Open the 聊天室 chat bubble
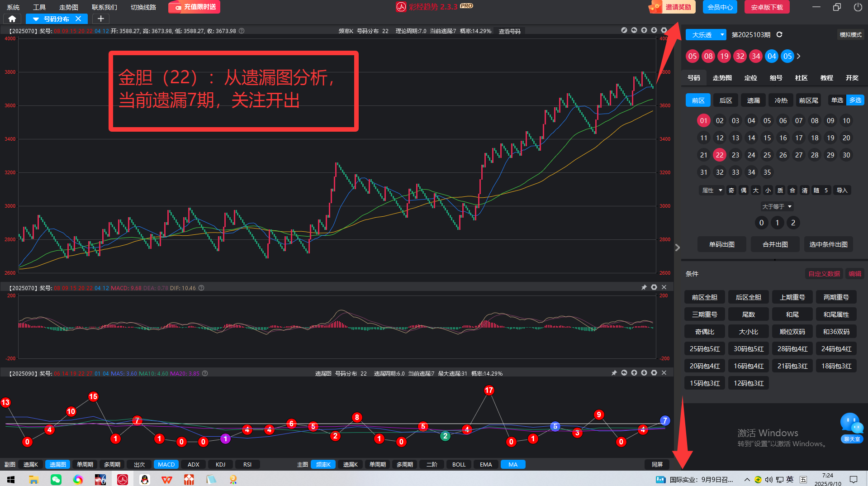This screenshot has width=868, height=486. pyautogui.click(x=852, y=428)
